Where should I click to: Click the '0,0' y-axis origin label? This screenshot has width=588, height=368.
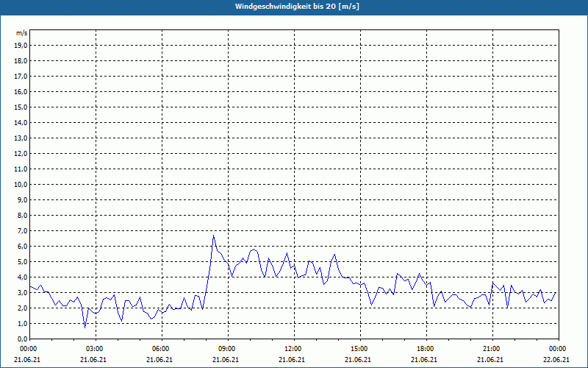[x=22, y=339]
